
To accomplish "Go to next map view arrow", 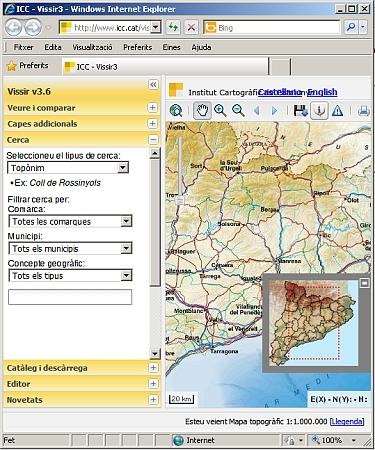I will [x=275, y=110].
